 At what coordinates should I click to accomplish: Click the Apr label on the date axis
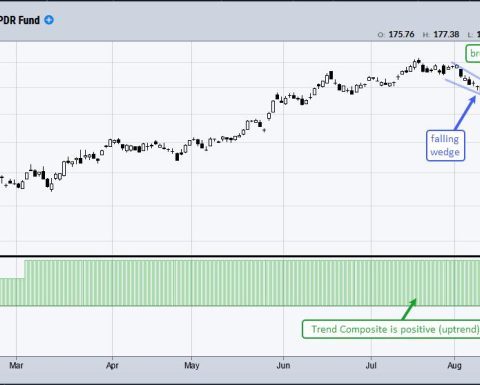[x=112, y=366]
